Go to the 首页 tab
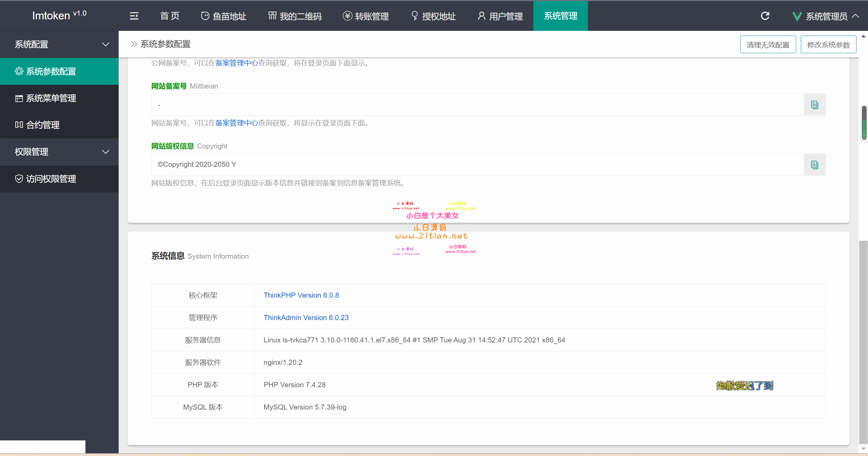 [170, 16]
